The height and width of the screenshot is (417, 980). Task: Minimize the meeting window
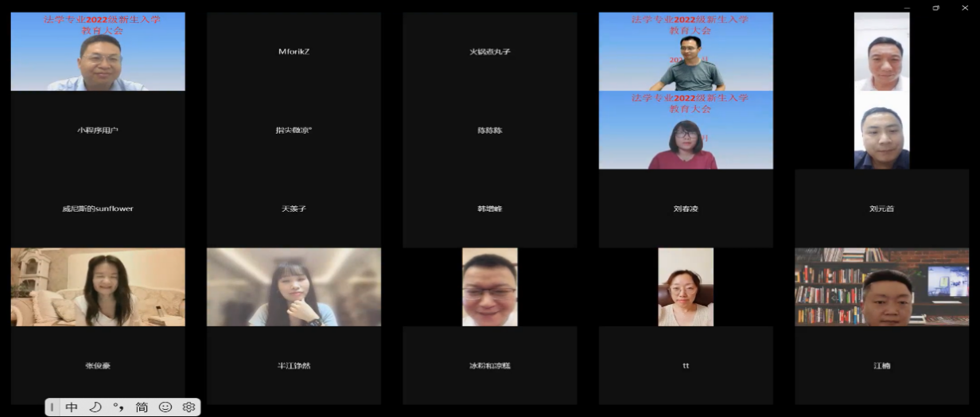coord(907,7)
